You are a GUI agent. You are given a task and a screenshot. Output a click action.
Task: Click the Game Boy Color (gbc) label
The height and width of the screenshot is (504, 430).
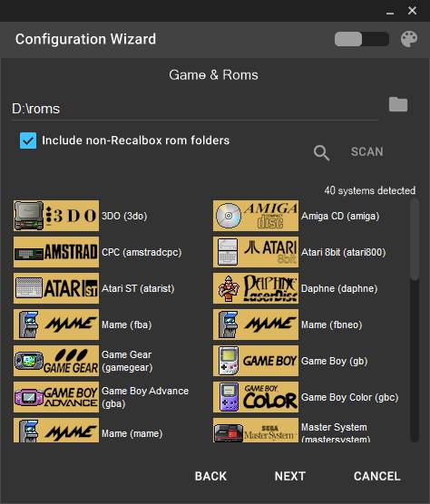[x=349, y=398]
